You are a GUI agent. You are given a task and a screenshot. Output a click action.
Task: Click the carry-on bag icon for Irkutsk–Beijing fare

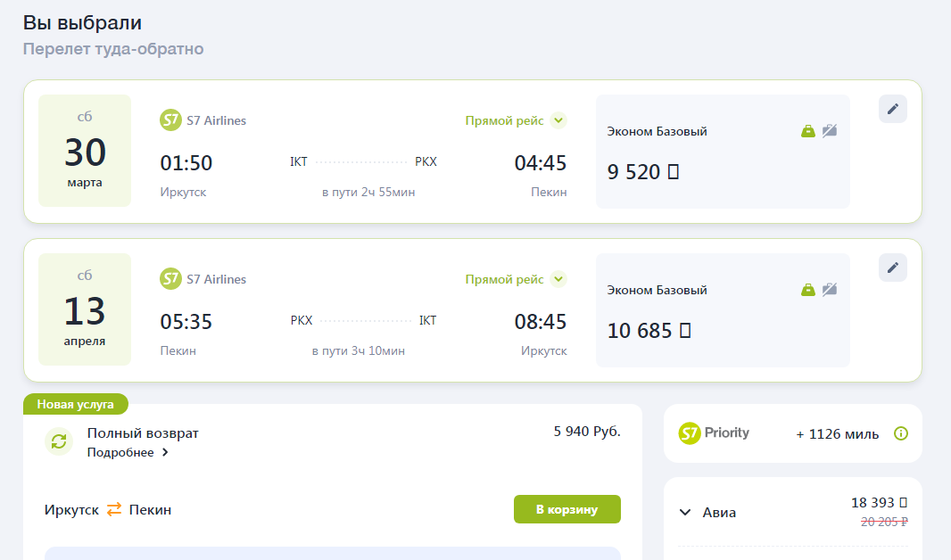[x=808, y=131]
